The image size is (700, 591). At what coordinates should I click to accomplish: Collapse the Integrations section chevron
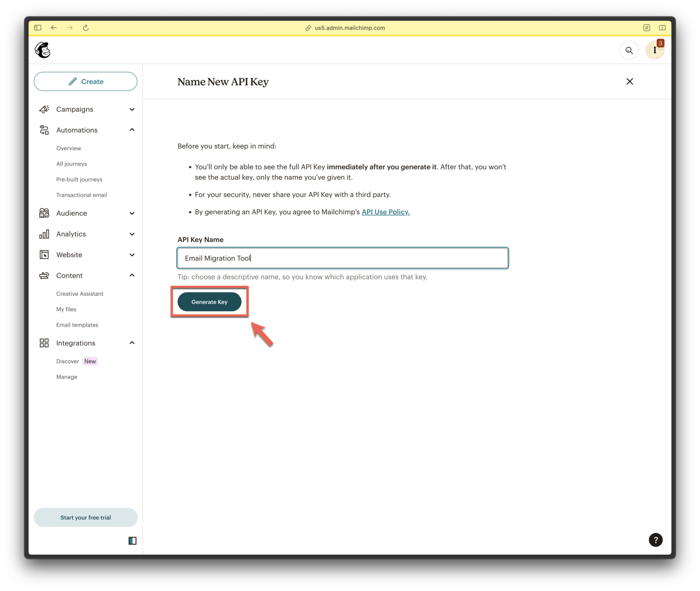(132, 343)
